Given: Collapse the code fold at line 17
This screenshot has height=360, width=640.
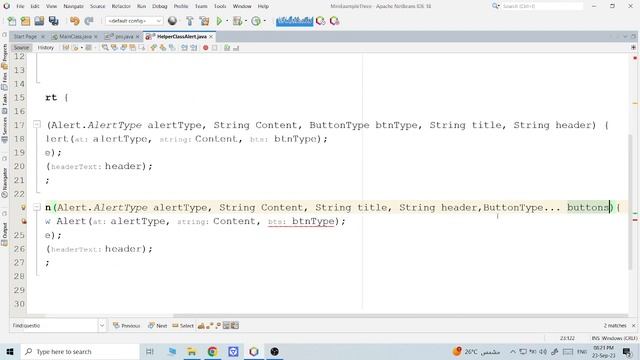Looking at the screenshot, I should point(37,124).
